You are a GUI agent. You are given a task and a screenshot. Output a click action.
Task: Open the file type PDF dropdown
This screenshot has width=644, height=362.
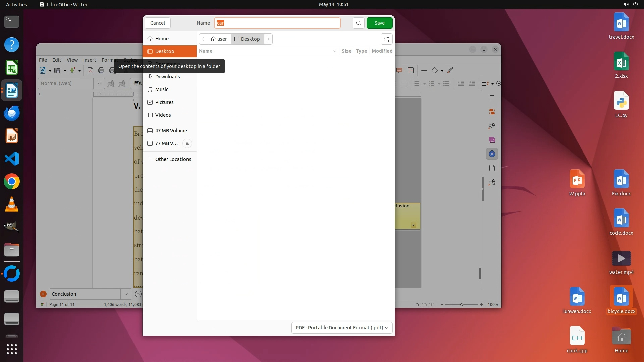(x=342, y=328)
